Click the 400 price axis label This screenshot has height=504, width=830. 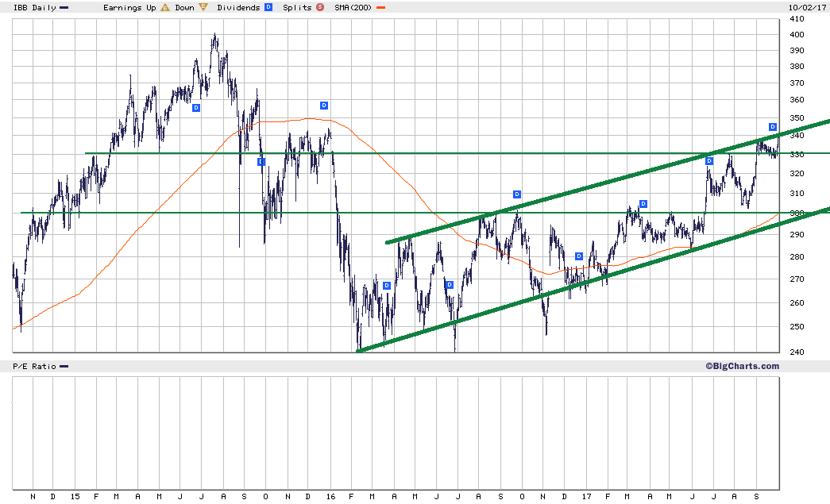coord(797,34)
